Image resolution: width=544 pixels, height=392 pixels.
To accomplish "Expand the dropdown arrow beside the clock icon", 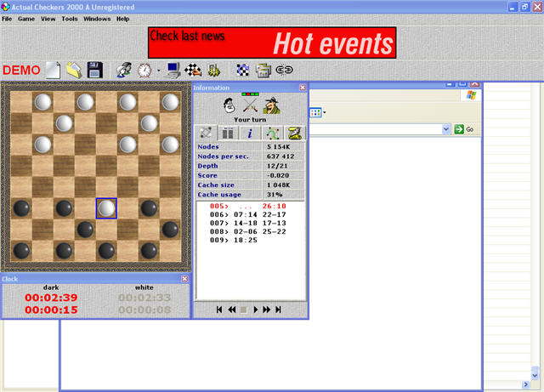I will point(159,71).
